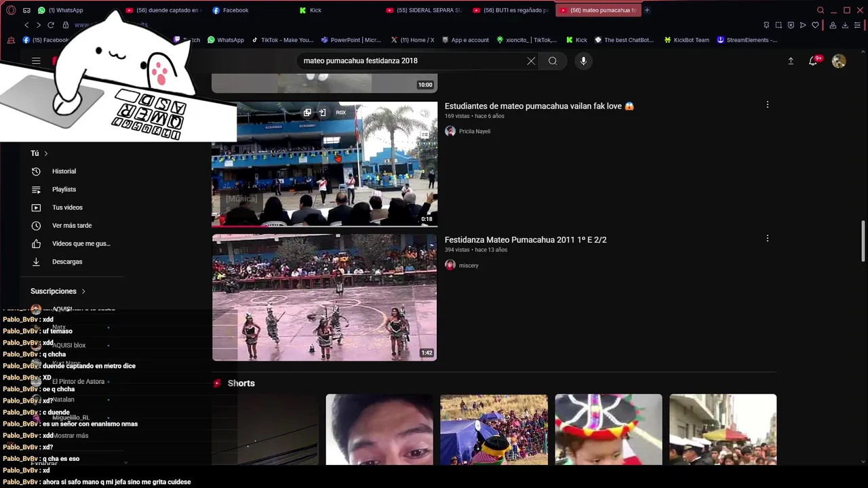Click the page vertical scrollbar
Viewport: 868px width, 488px height.
(863, 241)
